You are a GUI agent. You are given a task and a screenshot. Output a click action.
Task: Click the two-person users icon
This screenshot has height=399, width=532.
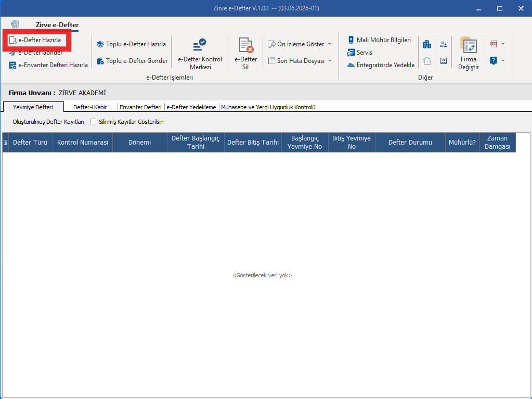(x=444, y=44)
